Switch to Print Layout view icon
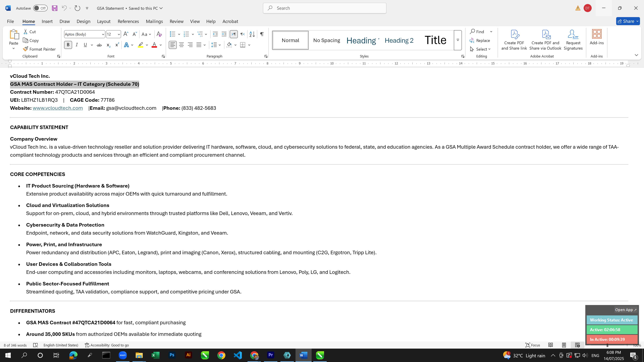 pyautogui.click(x=564, y=345)
